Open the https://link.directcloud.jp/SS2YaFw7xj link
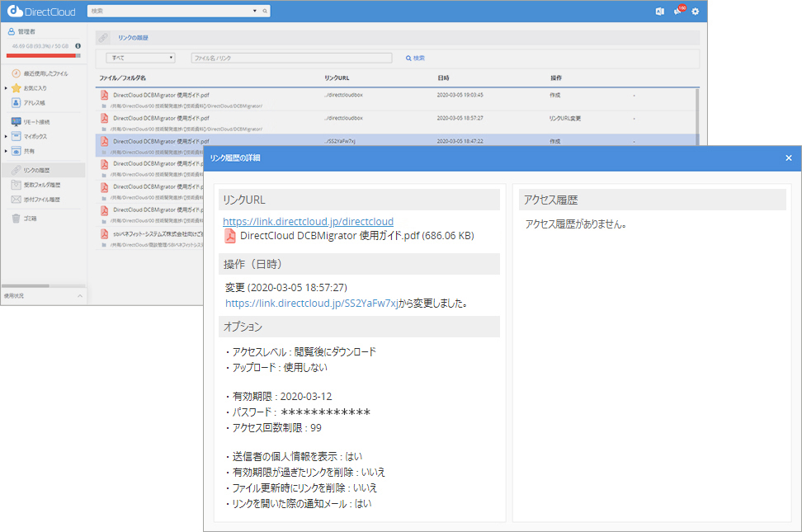This screenshot has height=532, width=802. [312, 304]
